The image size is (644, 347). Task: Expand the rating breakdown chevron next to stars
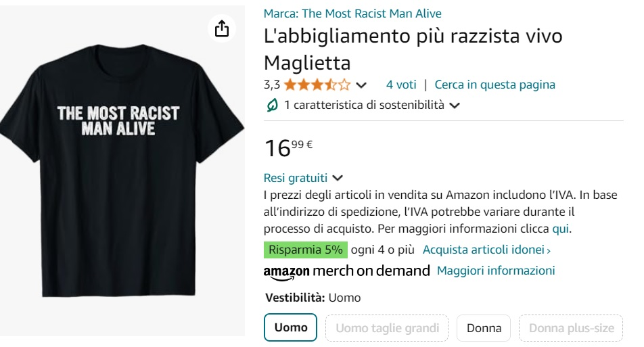(x=361, y=85)
